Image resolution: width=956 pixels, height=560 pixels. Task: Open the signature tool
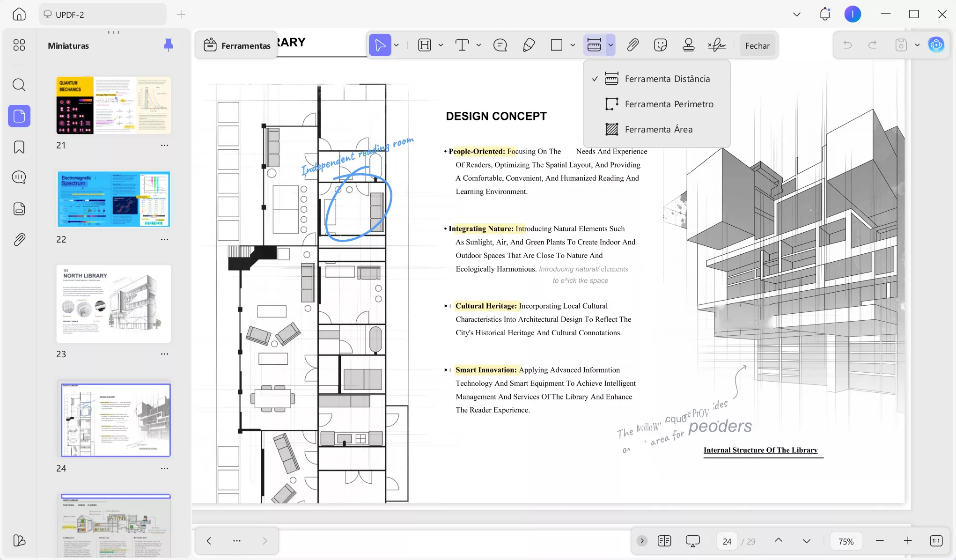coord(717,45)
